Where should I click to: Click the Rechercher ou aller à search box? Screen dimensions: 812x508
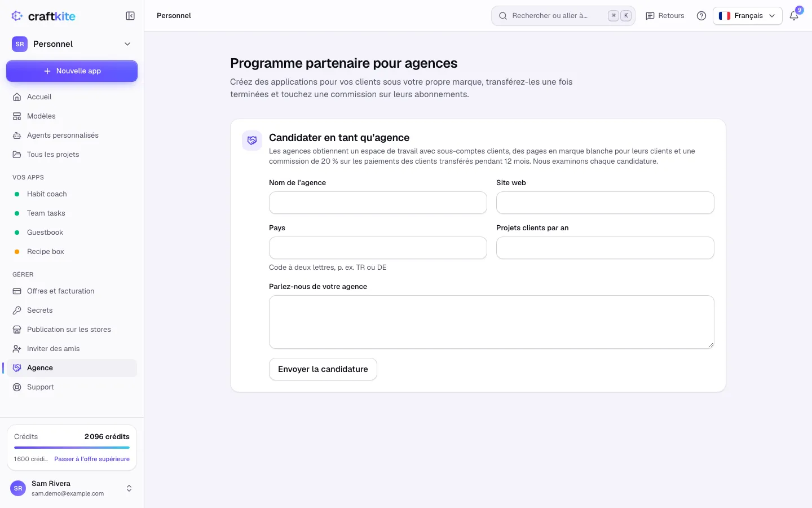click(563, 16)
